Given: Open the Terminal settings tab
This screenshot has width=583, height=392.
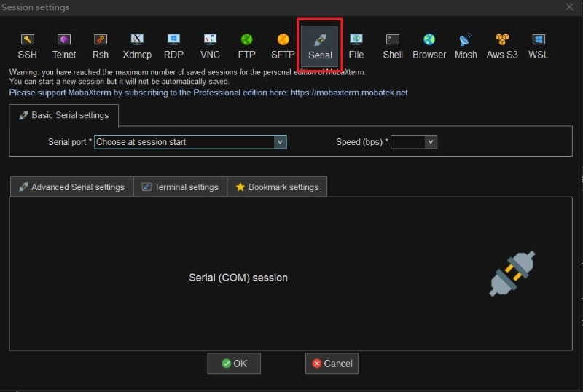Looking at the screenshot, I should pos(180,187).
